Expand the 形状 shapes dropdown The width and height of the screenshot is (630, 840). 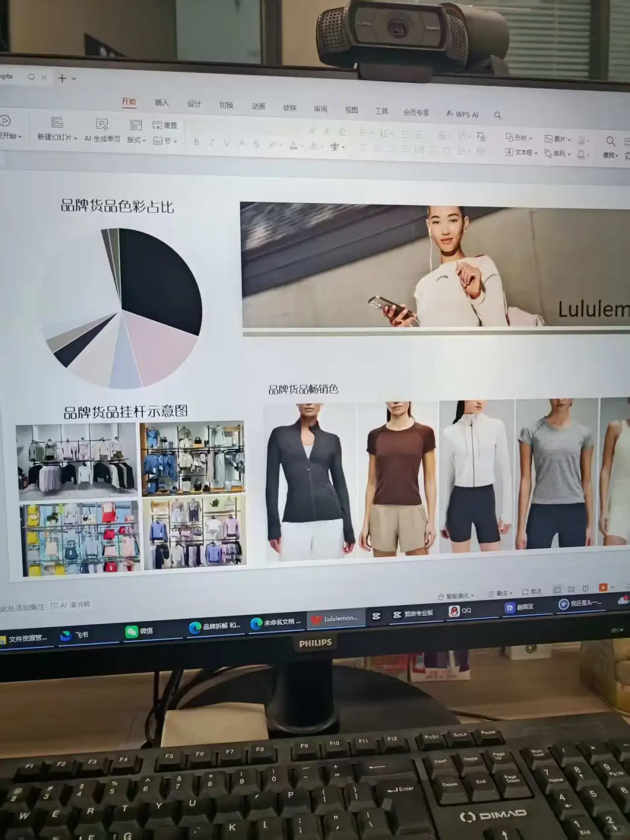519,138
